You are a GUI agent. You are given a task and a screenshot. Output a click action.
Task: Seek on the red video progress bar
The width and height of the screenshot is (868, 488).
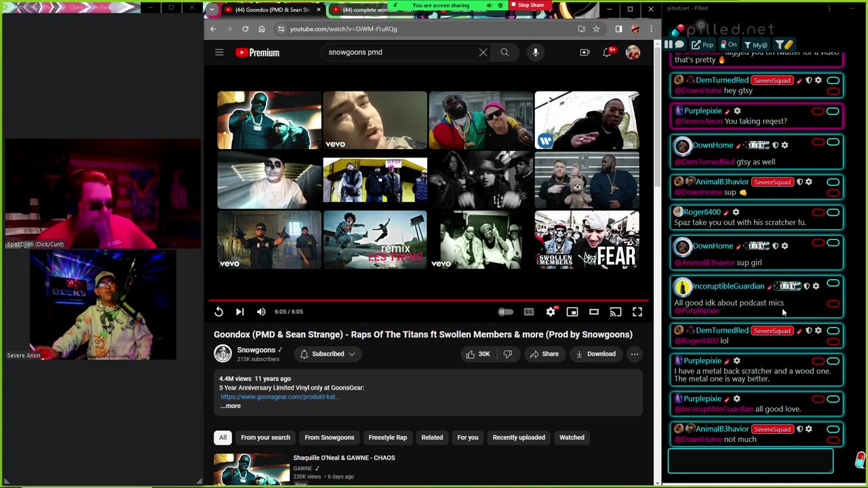[x=428, y=300]
